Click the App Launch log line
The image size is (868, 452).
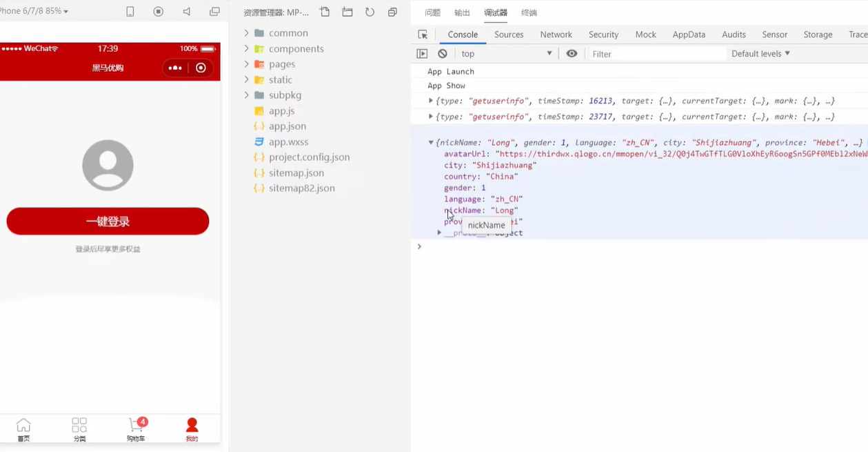(x=451, y=71)
